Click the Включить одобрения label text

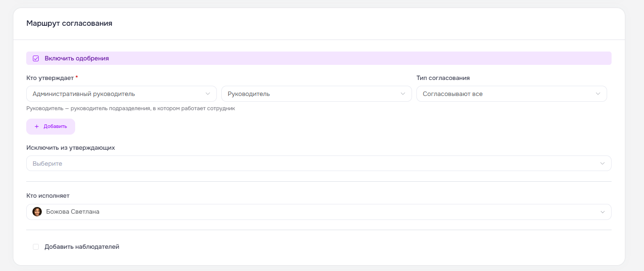click(x=77, y=58)
